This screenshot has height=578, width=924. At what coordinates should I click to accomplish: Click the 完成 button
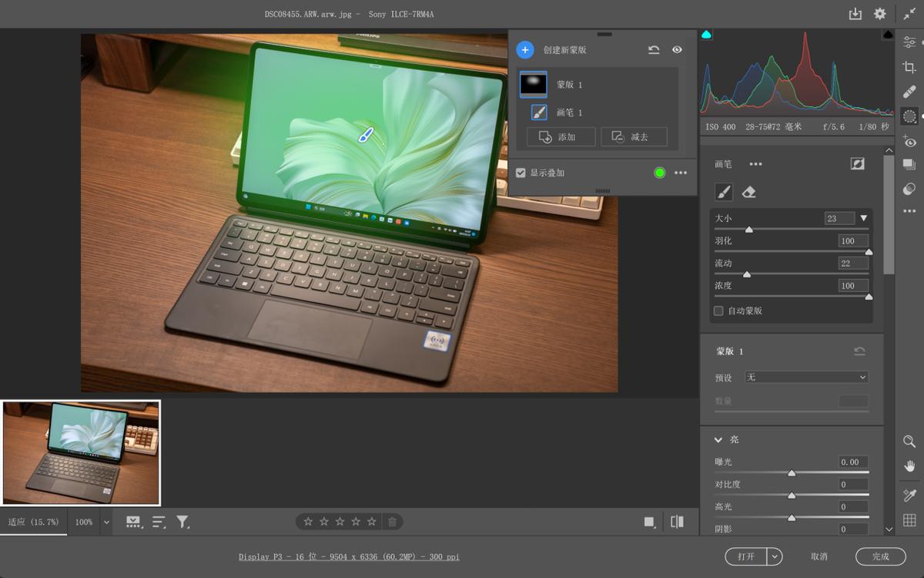880,556
